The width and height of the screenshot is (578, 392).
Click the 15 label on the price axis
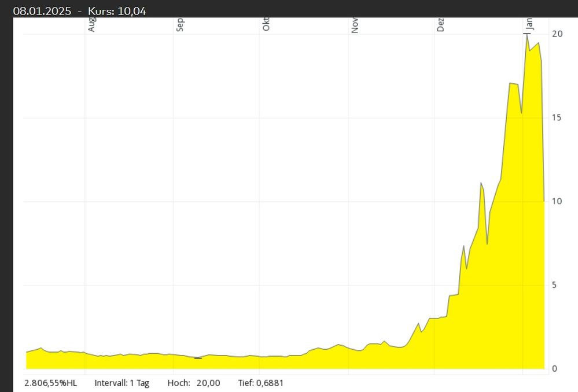coord(557,117)
